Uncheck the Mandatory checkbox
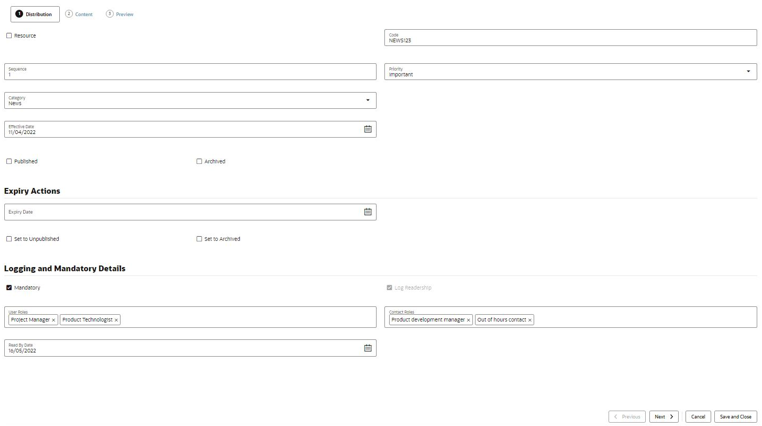 9,288
